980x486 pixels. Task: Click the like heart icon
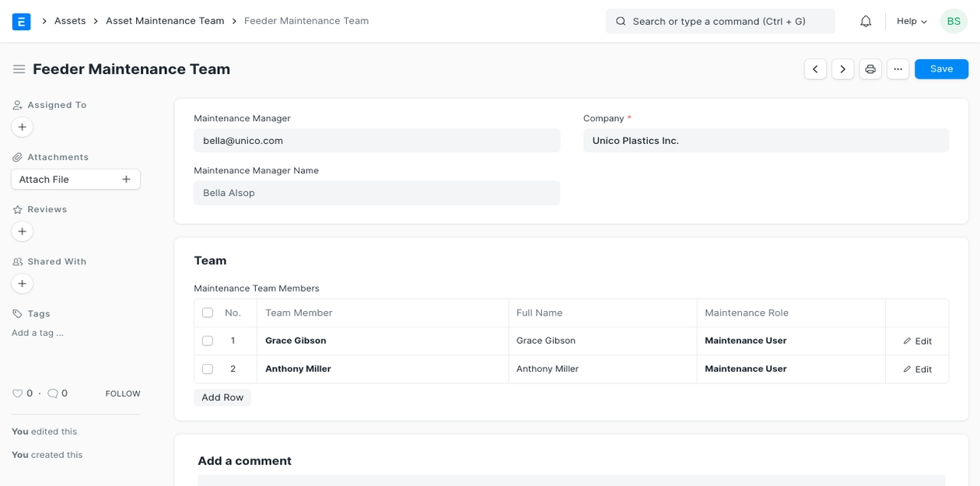coord(17,393)
